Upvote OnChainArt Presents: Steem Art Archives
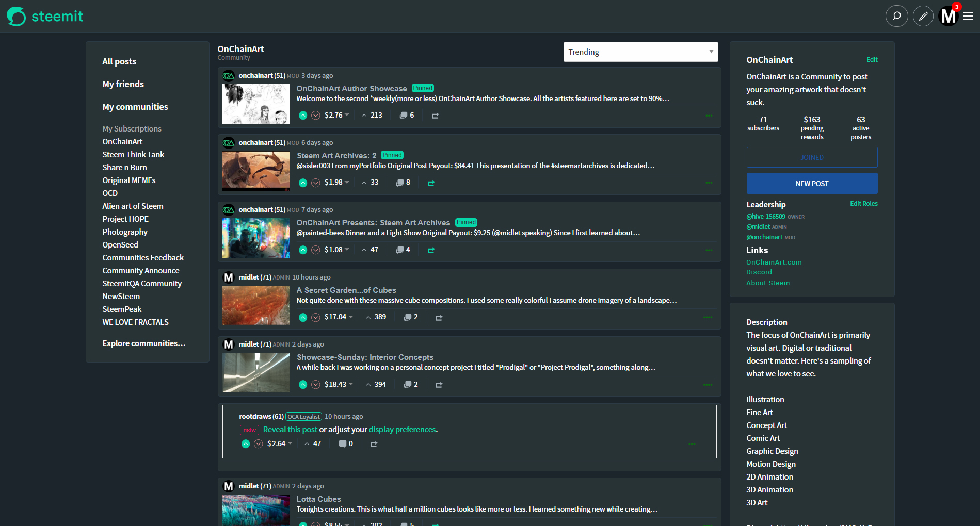The height and width of the screenshot is (526, 980). coord(303,250)
